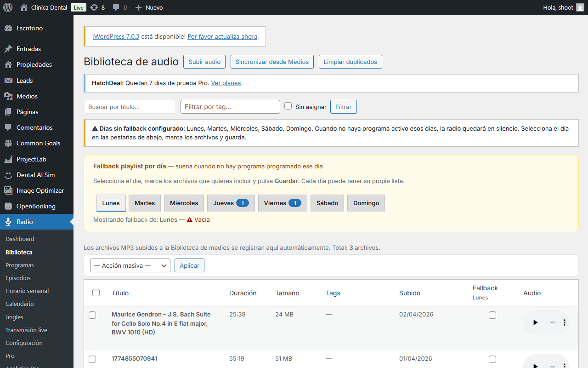Open the Acción masiva dropdown
Screen dimensions: 588x368
click(130, 265)
